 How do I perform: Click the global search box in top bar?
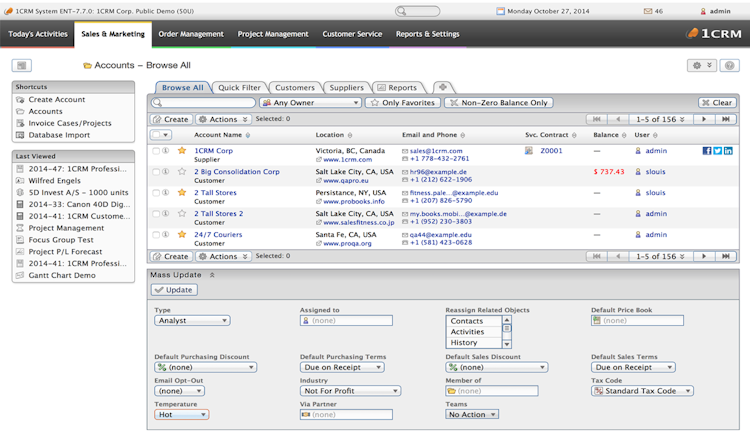tap(418, 11)
